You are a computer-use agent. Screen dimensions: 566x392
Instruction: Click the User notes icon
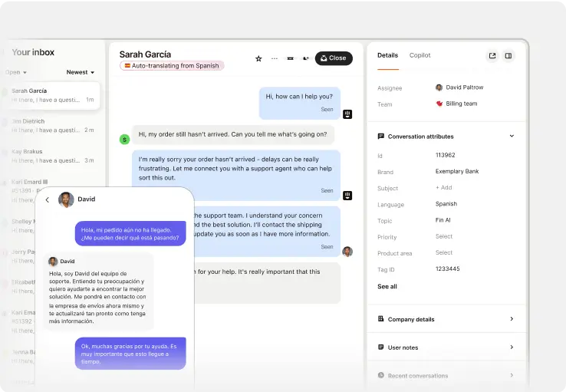tap(381, 348)
